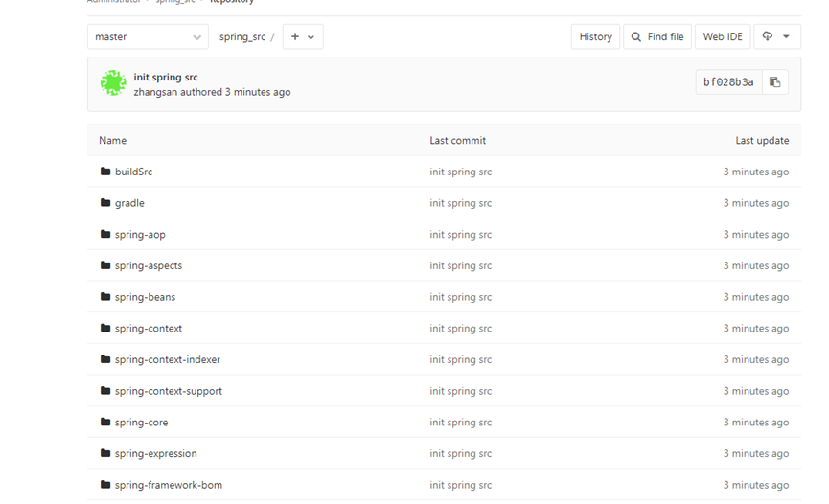The image size is (829, 504).
Task: Click the spring-aspects folder icon
Action: pos(105,265)
